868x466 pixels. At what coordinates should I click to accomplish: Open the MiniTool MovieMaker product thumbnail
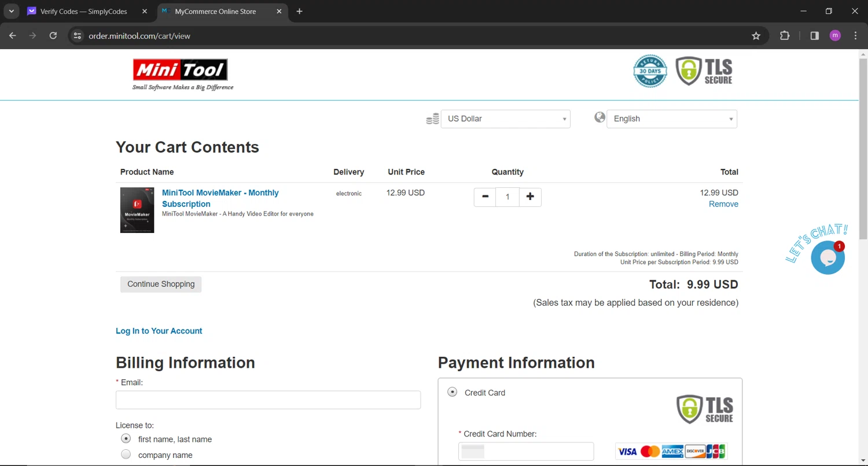[137, 210]
